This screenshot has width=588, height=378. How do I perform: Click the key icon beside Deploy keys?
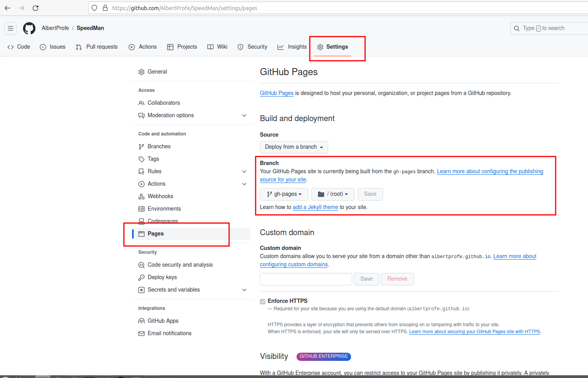tap(141, 278)
